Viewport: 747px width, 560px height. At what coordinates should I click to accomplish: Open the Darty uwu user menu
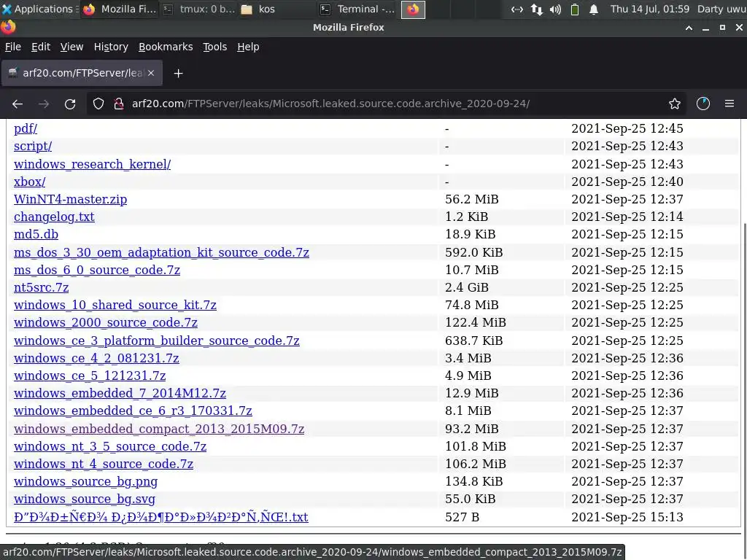(x=721, y=9)
